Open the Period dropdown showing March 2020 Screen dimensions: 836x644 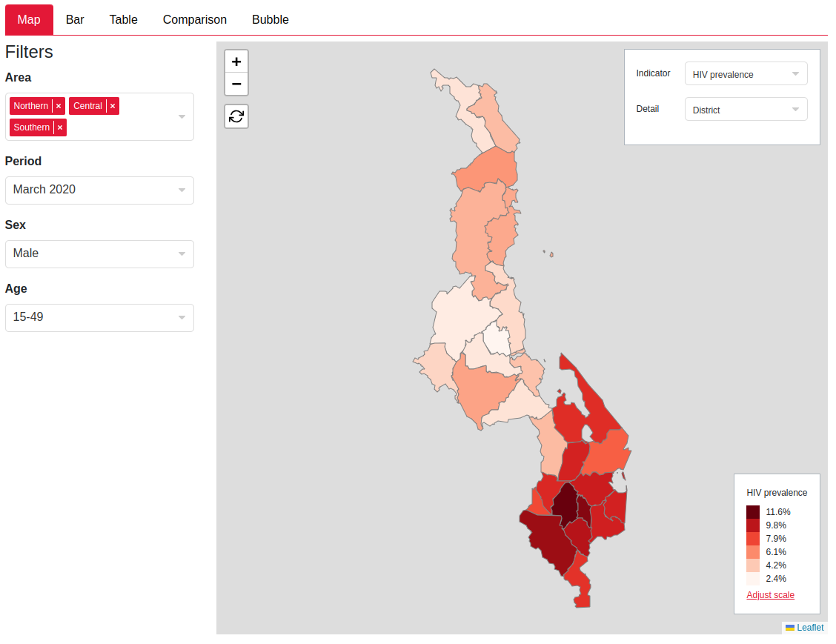100,190
